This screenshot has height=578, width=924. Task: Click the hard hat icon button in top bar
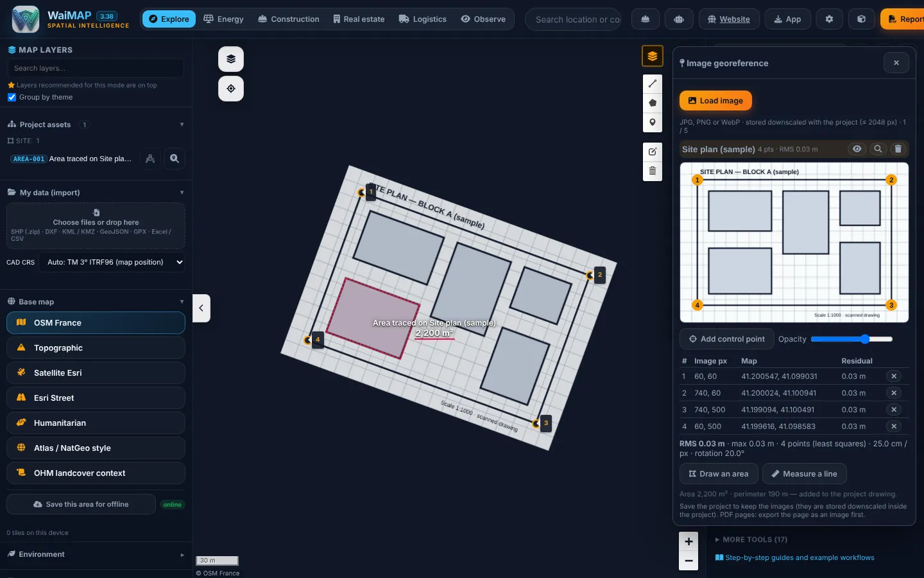click(x=646, y=19)
